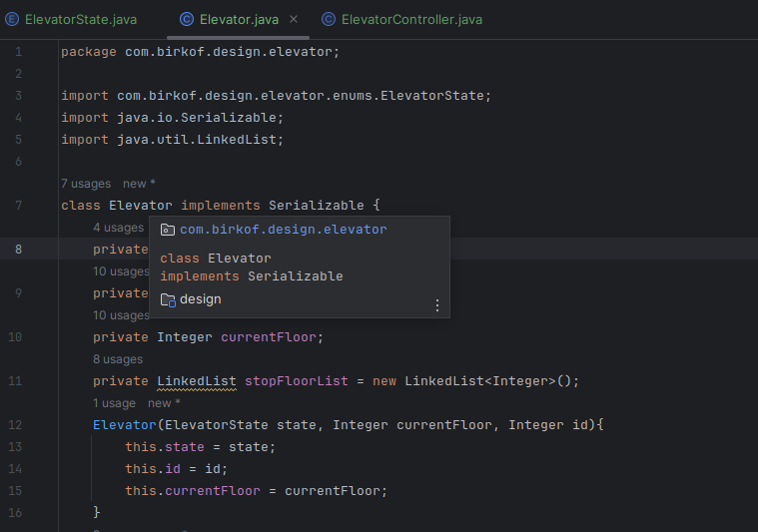The width and height of the screenshot is (758, 532).
Task: Click the class icon on Elevator.java tab
Action: [x=187, y=19]
